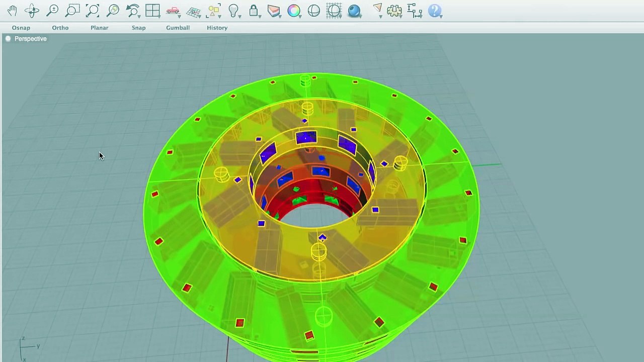644x362 pixels.
Task: Click the blue Render sphere icon
Action: [x=354, y=11]
